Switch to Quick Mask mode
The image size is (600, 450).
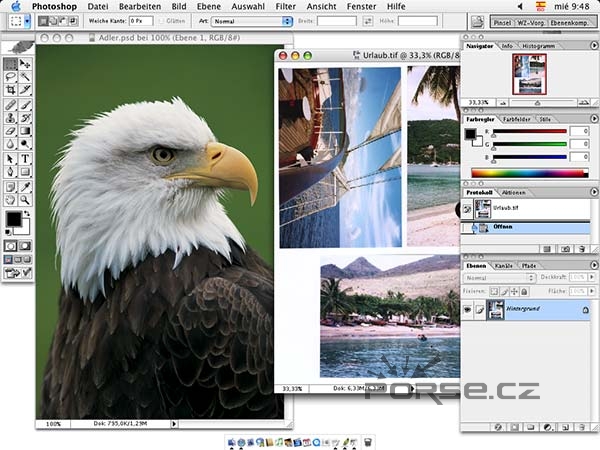25,246
